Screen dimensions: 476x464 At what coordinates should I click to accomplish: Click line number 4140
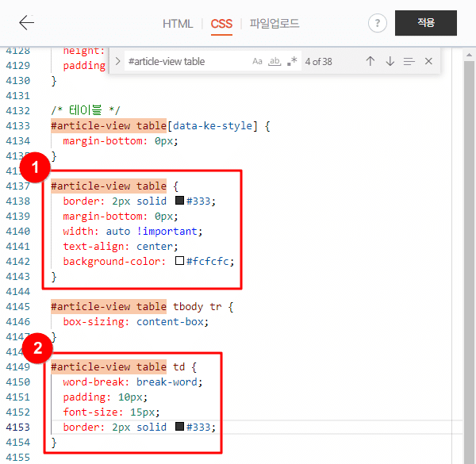point(18,232)
